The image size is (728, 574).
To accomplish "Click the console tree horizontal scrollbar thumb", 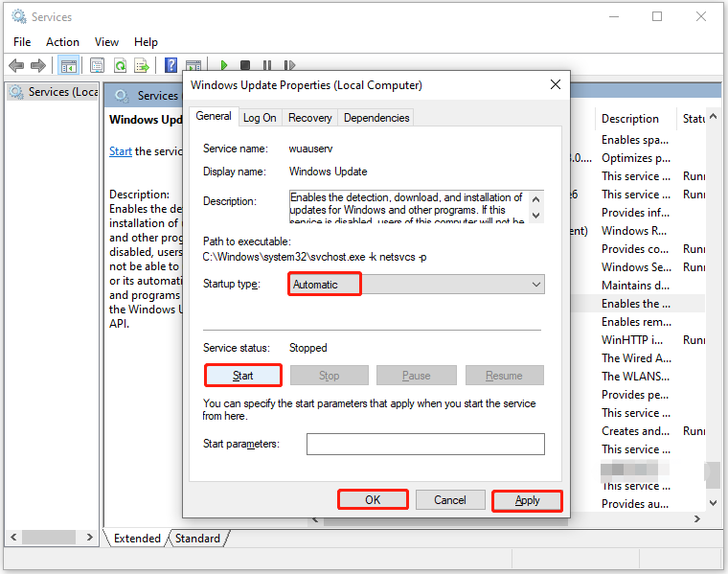I will (x=49, y=538).
